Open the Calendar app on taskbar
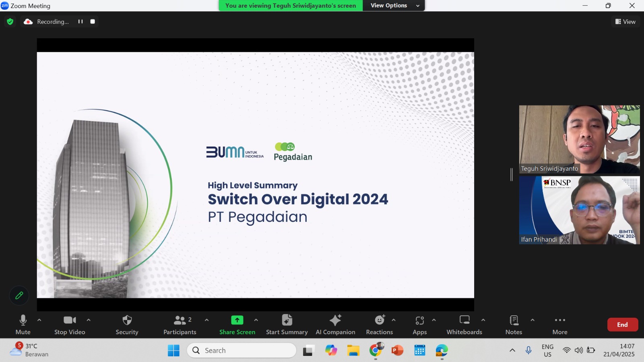The image size is (644, 362). [420, 350]
